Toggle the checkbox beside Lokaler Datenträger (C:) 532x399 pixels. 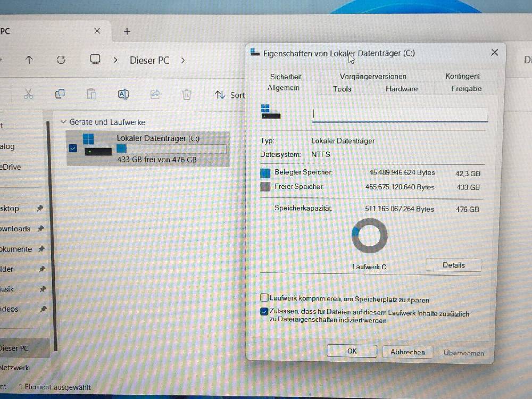click(x=73, y=148)
